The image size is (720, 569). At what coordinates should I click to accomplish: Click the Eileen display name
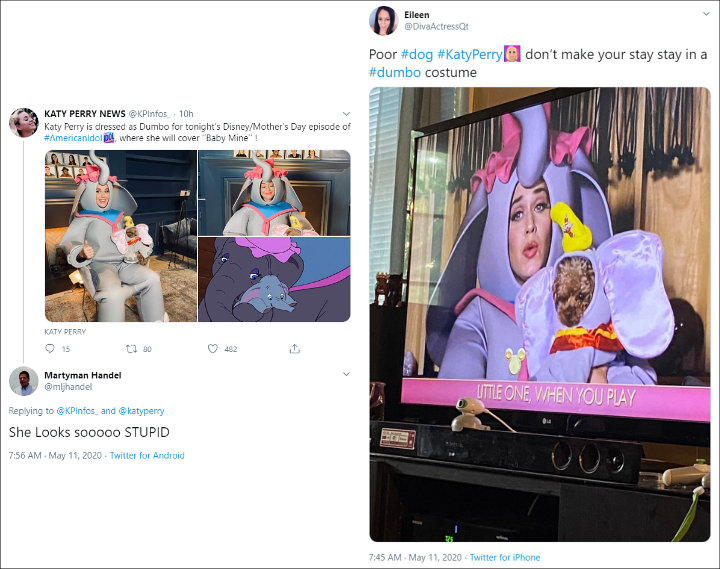click(x=416, y=15)
